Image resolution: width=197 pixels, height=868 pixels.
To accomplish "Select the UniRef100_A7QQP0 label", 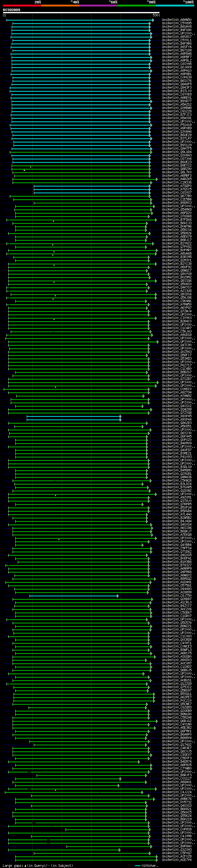I will [x=177, y=186].
